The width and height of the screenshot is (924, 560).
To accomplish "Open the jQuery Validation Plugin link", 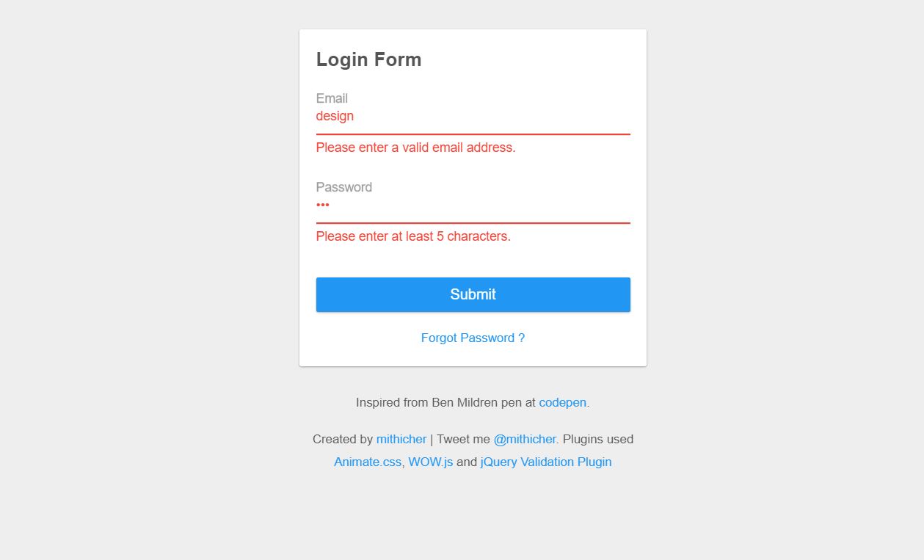I will (545, 462).
